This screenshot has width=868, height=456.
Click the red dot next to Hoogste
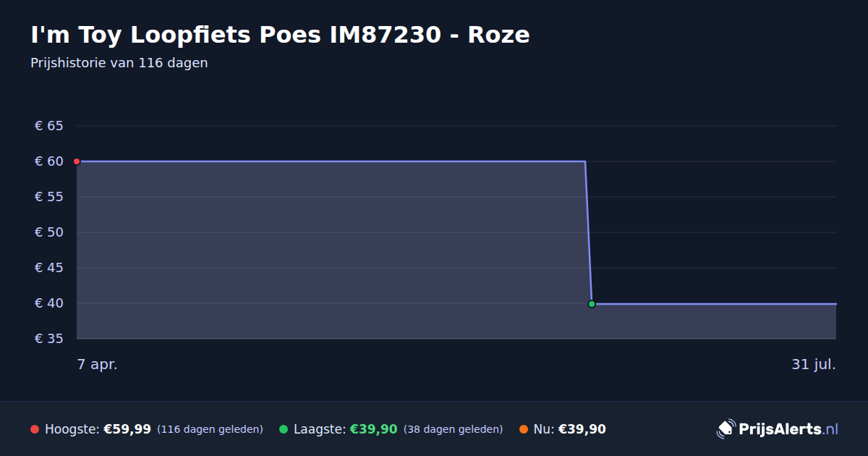pos(35,429)
